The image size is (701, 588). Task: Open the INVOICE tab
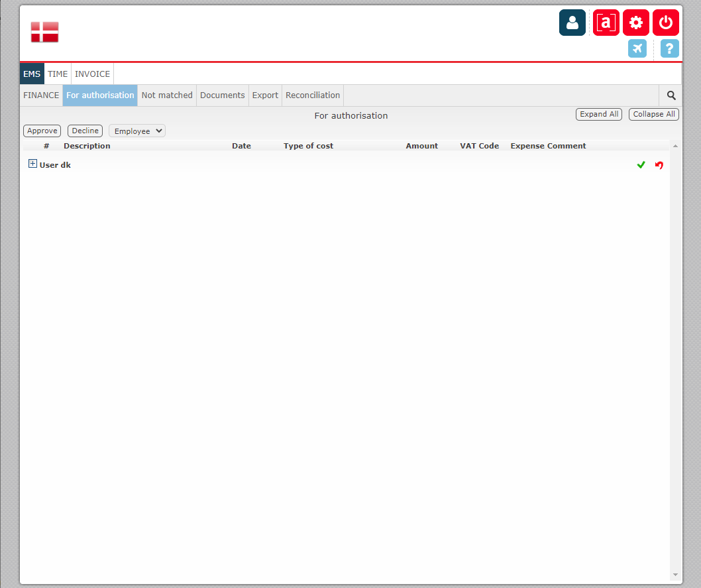pyautogui.click(x=92, y=74)
